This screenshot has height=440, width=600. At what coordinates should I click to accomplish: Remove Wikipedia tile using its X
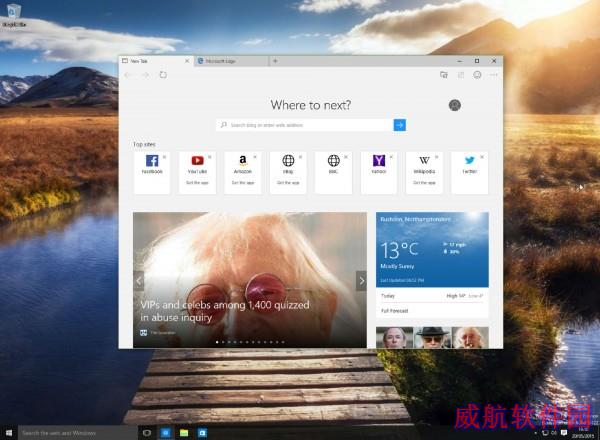[437, 157]
